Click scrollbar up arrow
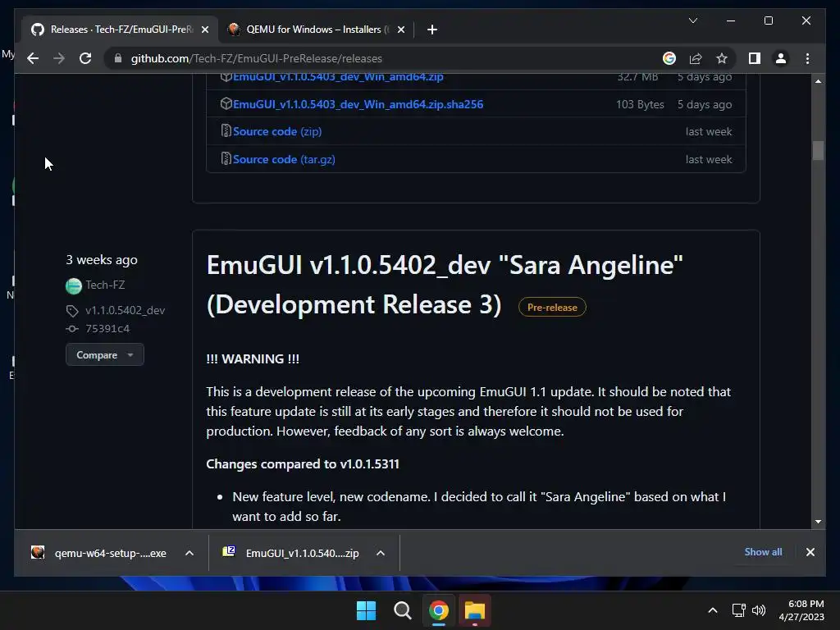The width and height of the screenshot is (840, 630). pyautogui.click(x=818, y=81)
